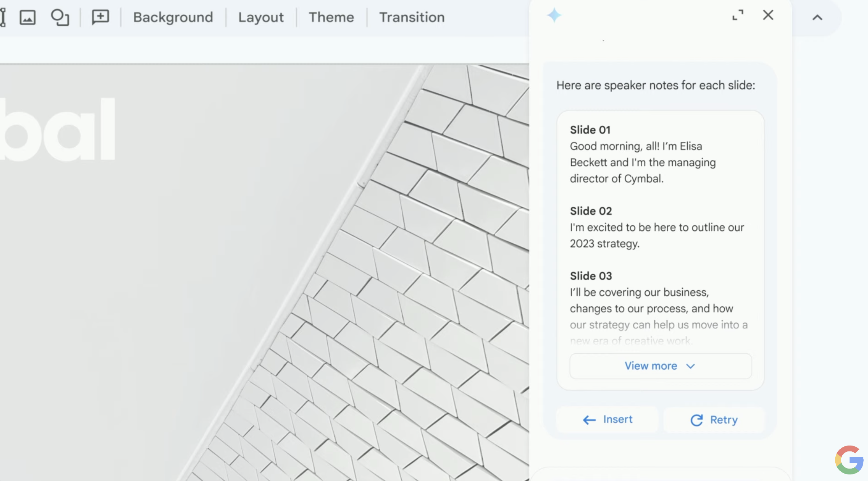
Task: Add a comment with the toolbar icon
Action: tap(100, 18)
